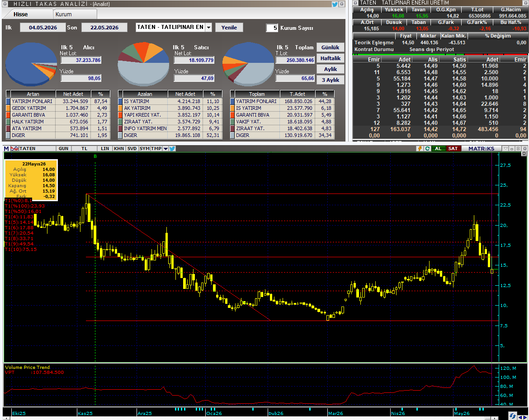This screenshot has height=420, width=529.
Task: Click the orange swatch beside GEDIK YATIRIM
Action: (8, 109)
